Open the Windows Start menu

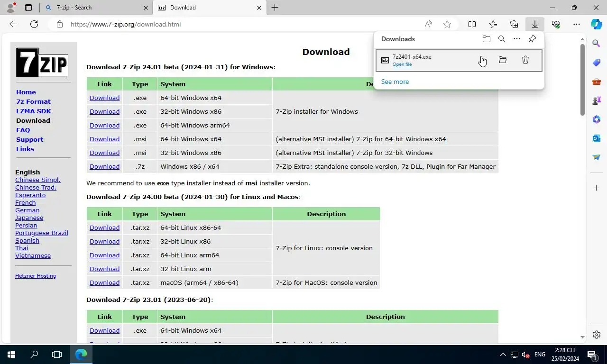(11, 354)
